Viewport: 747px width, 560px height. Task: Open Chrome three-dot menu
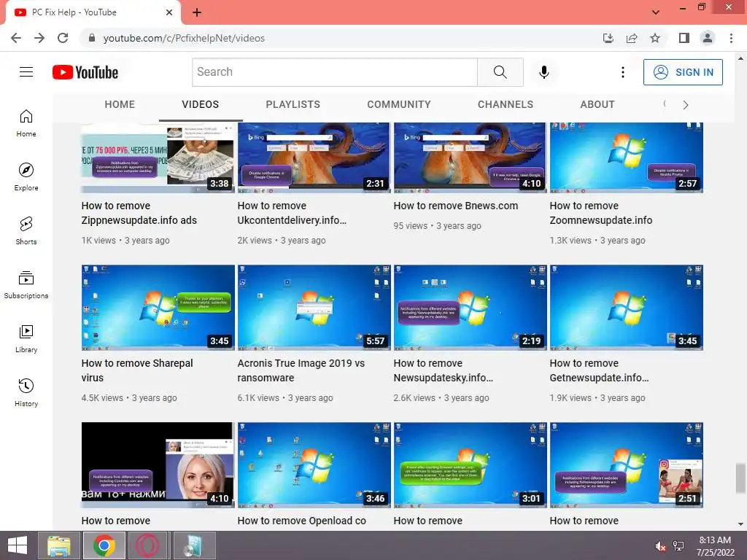[731, 38]
